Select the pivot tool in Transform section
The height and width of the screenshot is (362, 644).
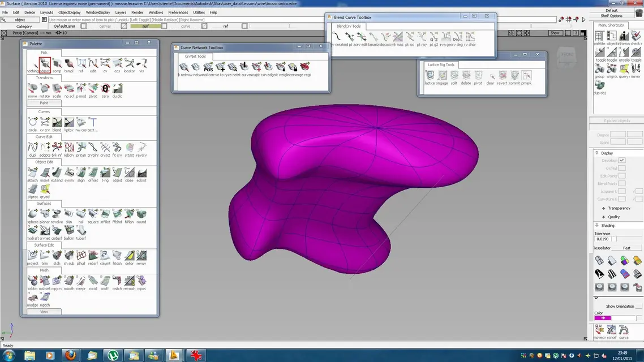[x=93, y=90]
